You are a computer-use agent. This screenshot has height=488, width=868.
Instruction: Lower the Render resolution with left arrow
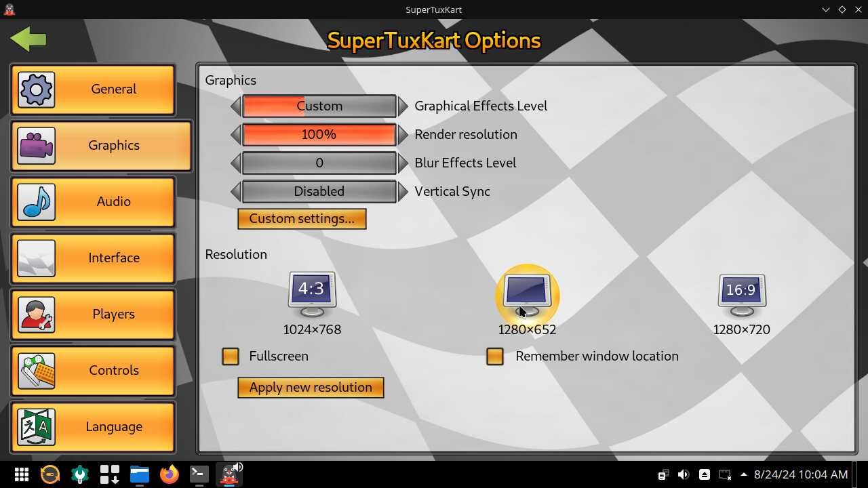235,134
